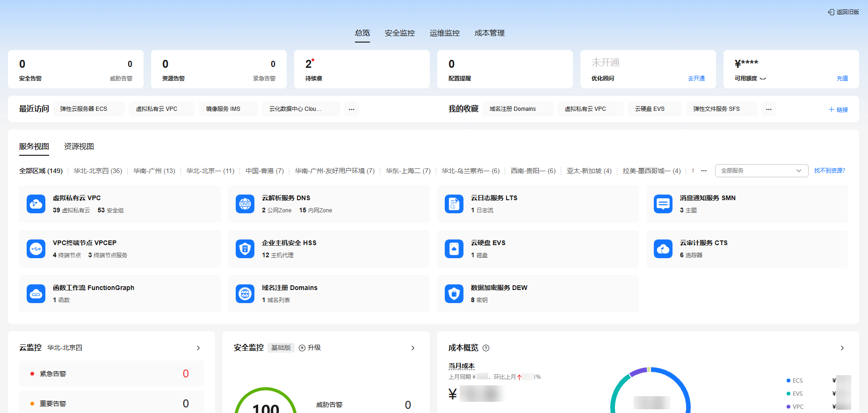868x413 pixels.
Task: Open recent 镜像服务 IMS shortcut
Action: (229, 109)
